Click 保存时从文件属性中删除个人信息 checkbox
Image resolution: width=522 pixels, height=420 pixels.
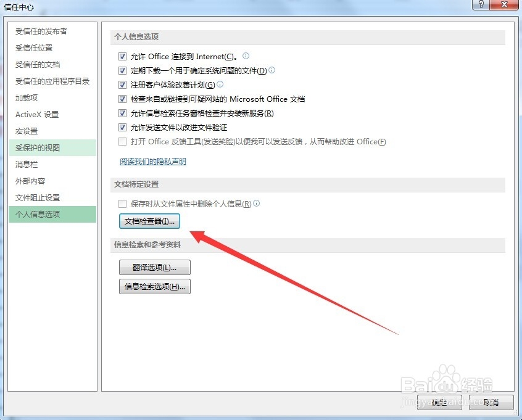coord(123,204)
